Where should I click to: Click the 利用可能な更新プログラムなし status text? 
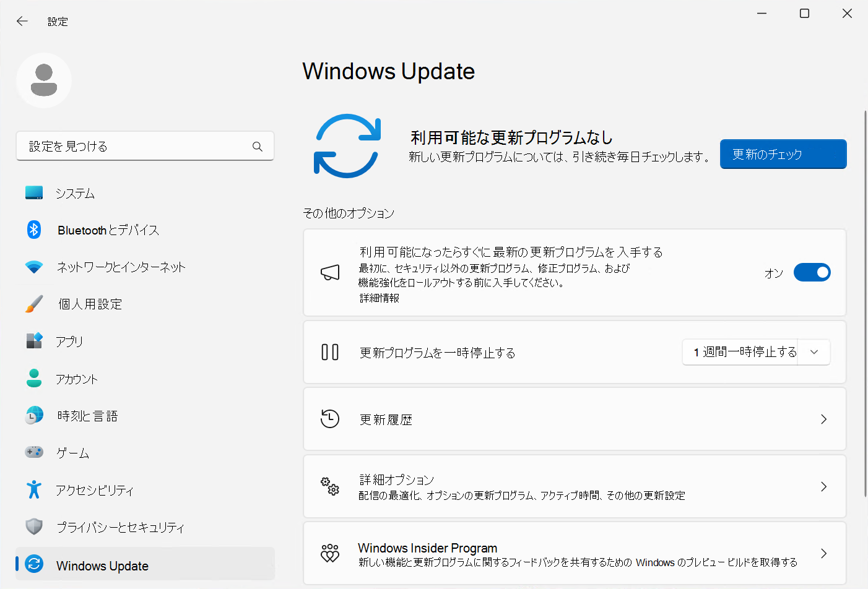(511, 137)
